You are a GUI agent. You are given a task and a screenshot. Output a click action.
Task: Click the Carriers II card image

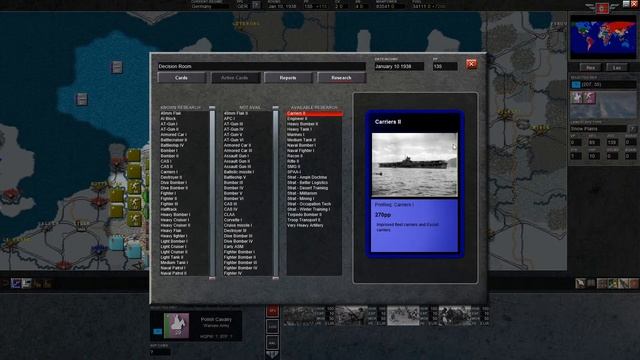pos(415,165)
